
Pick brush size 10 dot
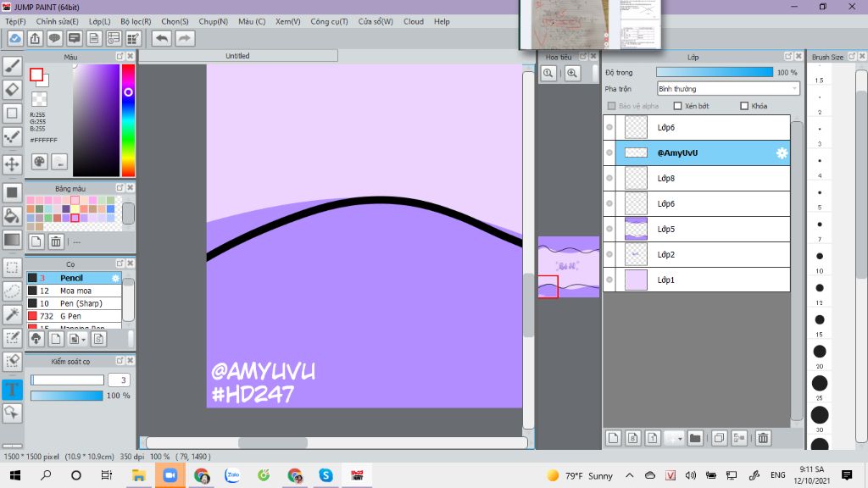point(820,256)
